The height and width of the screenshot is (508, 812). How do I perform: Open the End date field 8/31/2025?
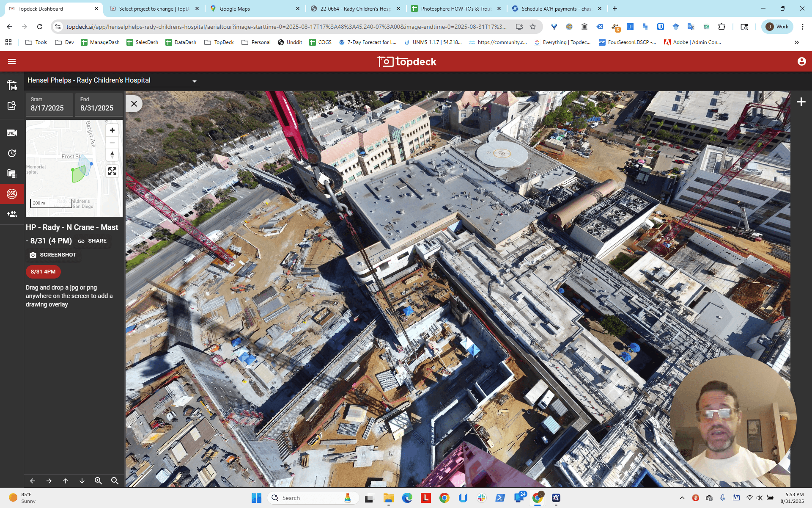point(99,104)
